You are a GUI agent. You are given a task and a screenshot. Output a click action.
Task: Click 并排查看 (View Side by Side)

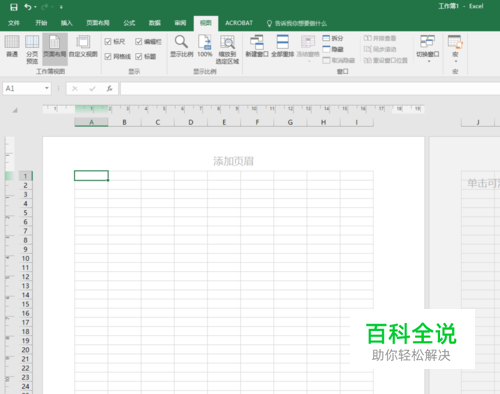click(380, 38)
